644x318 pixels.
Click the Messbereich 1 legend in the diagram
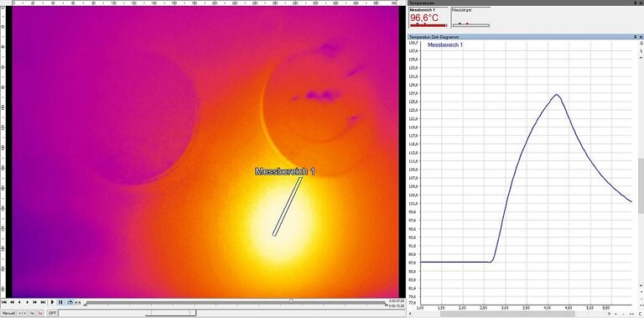pos(445,44)
